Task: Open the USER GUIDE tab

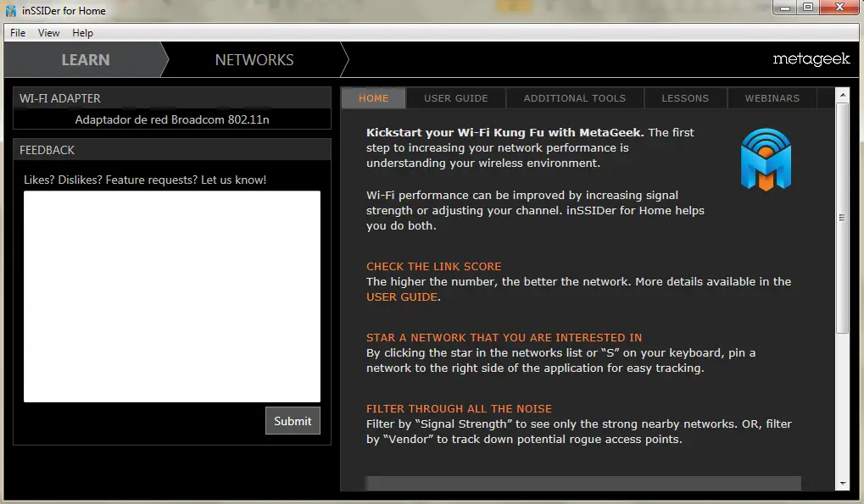Action: [455, 98]
